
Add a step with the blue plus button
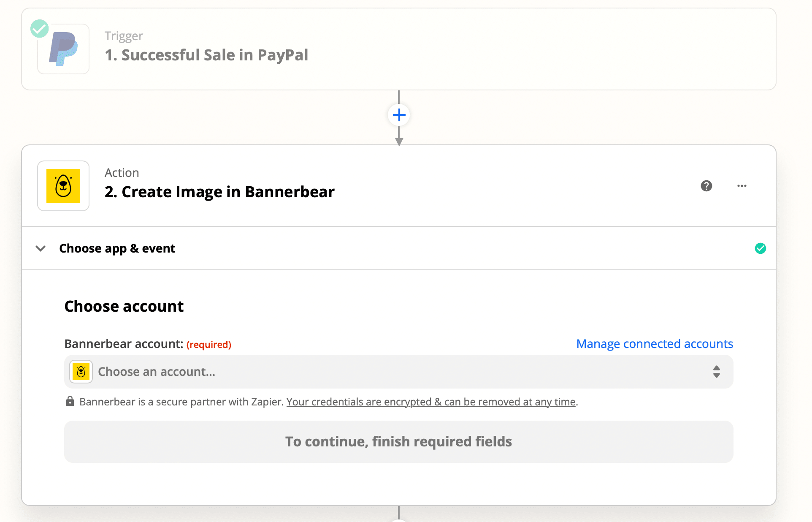pos(399,115)
